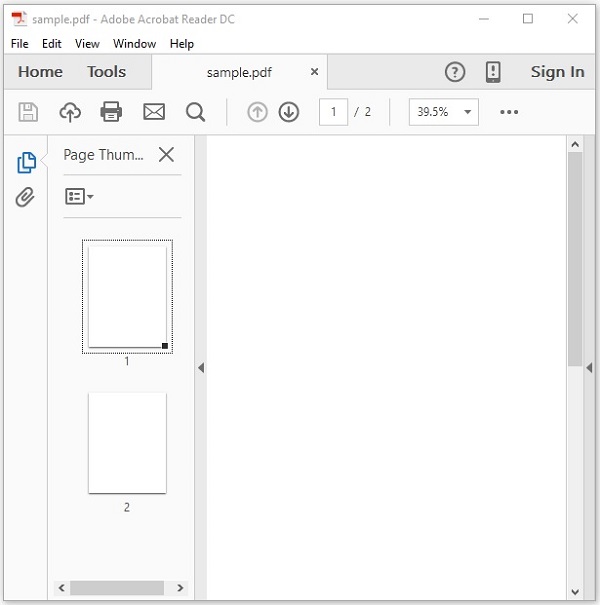Open the notifications icon
Viewport: 600px width, 605px height.
493,72
